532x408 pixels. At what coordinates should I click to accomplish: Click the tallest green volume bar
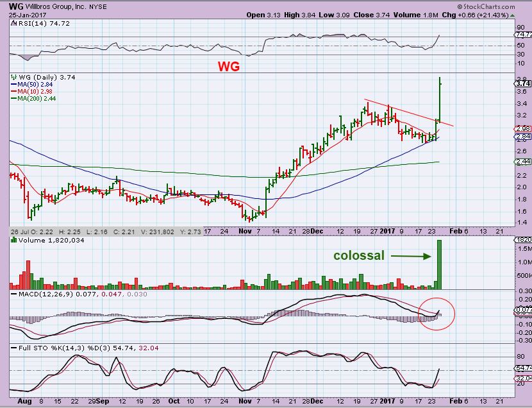439,265
